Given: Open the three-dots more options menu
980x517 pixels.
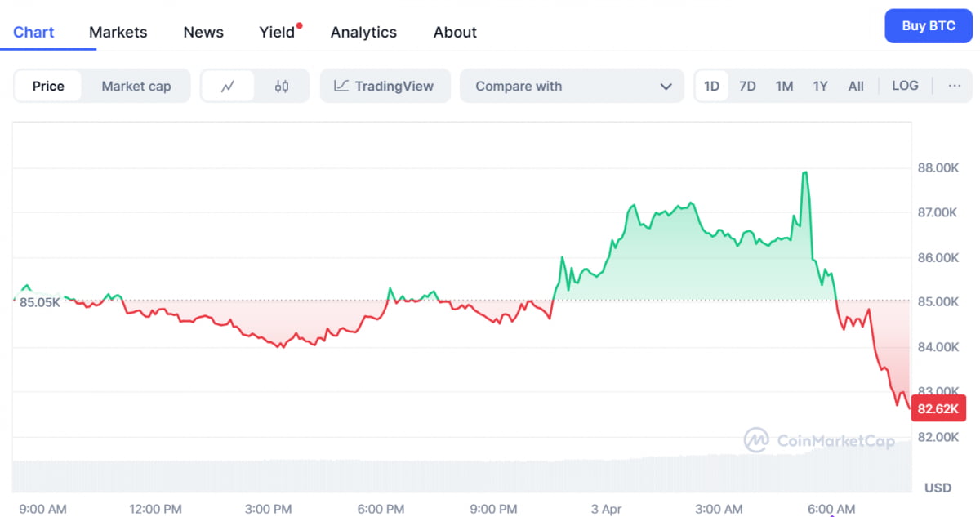Looking at the screenshot, I should tap(954, 86).
